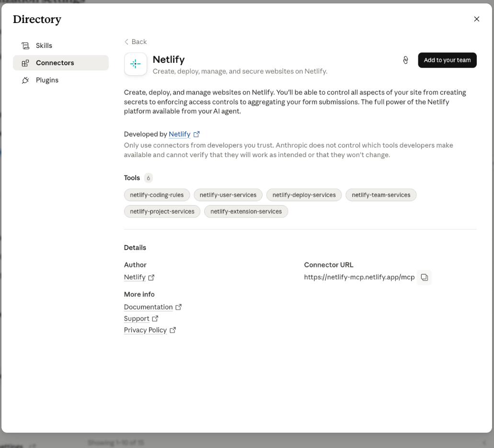
Task: Click the Directory heading
Action: tap(37, 20)
